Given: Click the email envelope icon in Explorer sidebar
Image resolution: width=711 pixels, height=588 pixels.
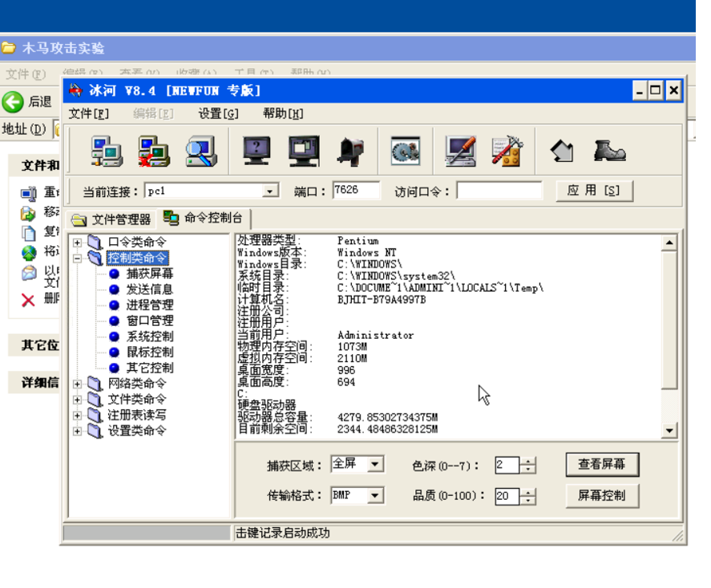Looking at the screenshot, I should (x=29, y=273).
